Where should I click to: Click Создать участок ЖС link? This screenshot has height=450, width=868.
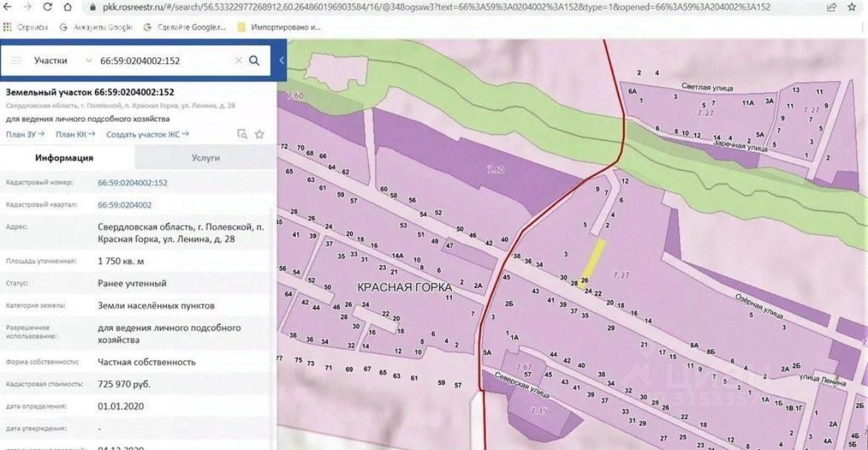[147, 134]
